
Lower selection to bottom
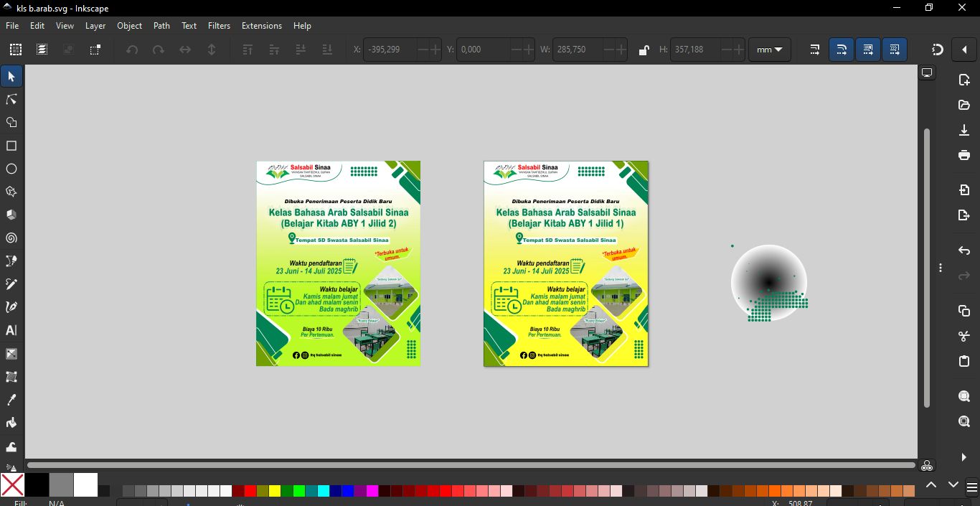327,50
